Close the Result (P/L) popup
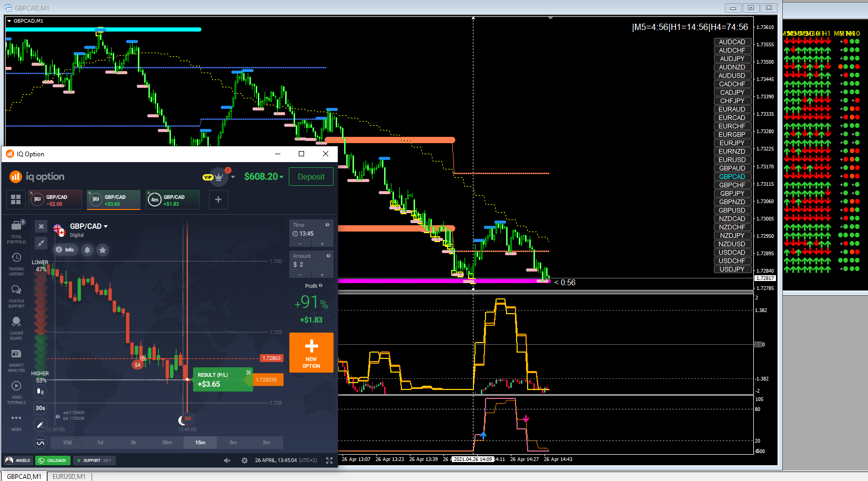This screenshot has width=868, height=481. 248,372
